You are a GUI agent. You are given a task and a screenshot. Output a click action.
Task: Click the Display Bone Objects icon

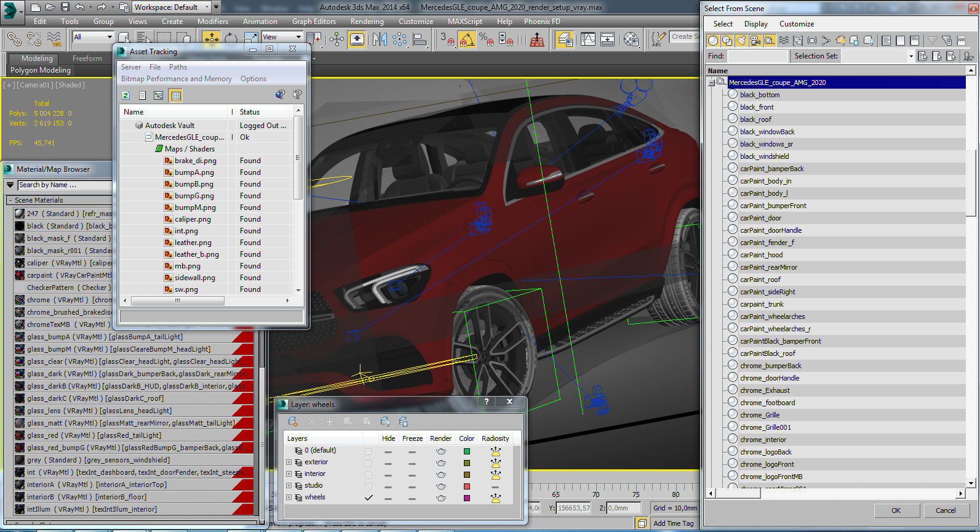coord(826,41)
